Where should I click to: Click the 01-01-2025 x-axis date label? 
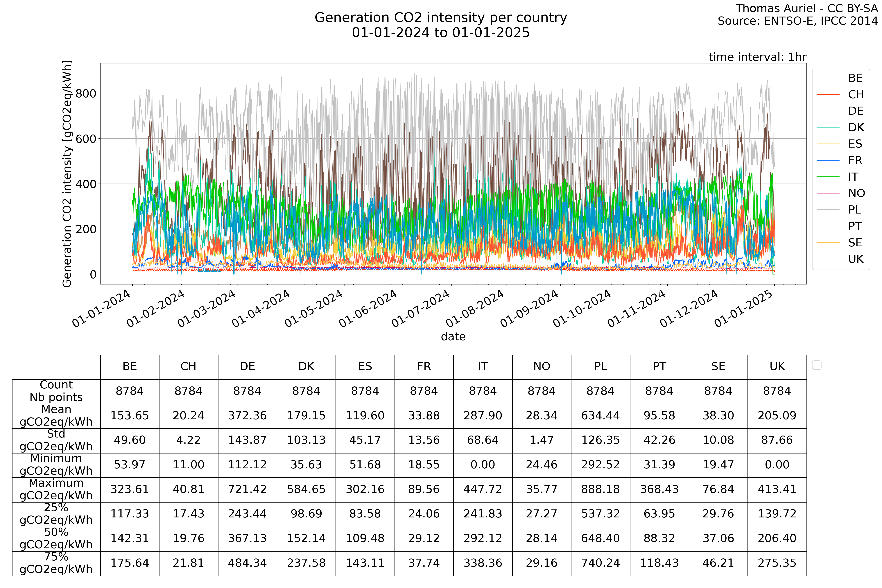coord(743,309)
